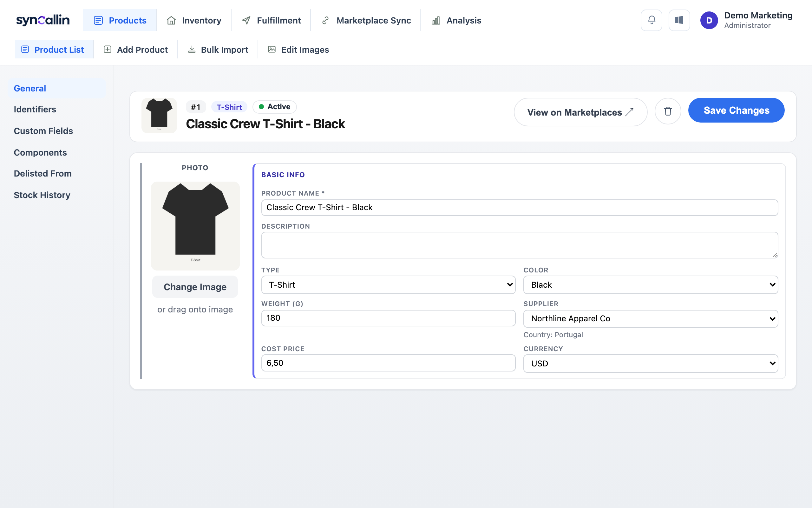Select the Product List sub-tab
The height and width of the screenshot is (508, 812).
click(54, 50)
